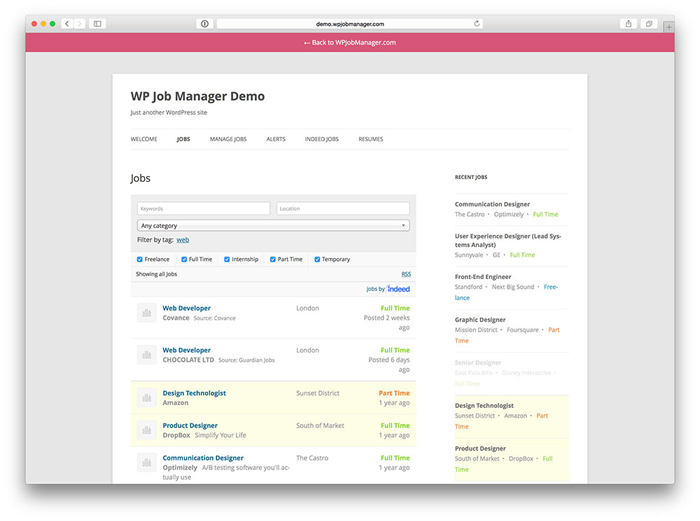
Task: Open Product Designer job listing in main list
Action: point(190,425)
